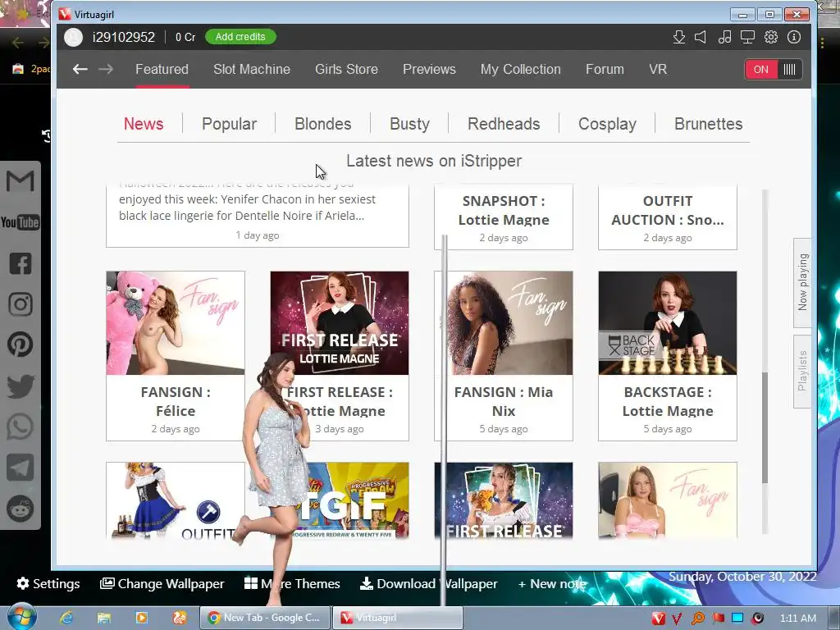Expand the Now playing side panel
This screenshot has height=630, width=840.
[802, 282]
